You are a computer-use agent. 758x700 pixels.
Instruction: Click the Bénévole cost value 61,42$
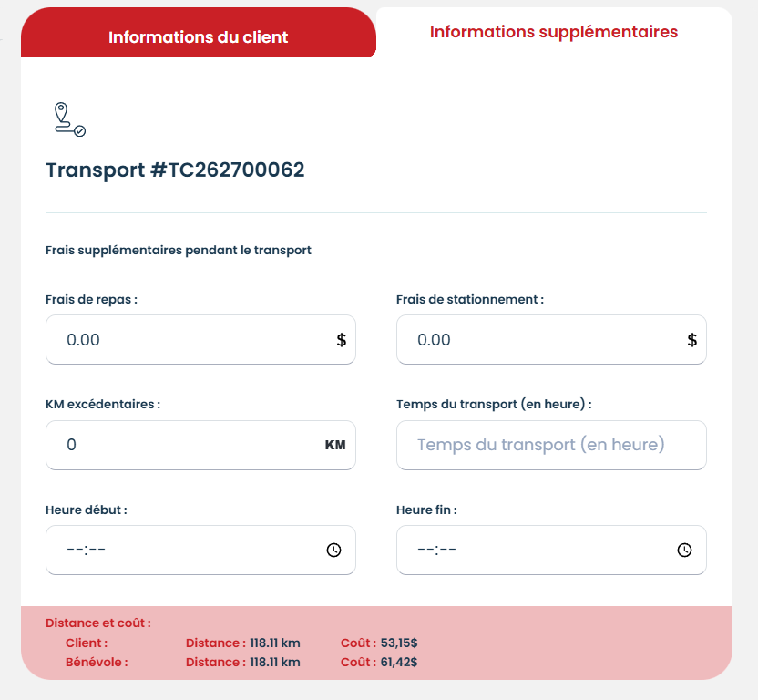point(399,662)
